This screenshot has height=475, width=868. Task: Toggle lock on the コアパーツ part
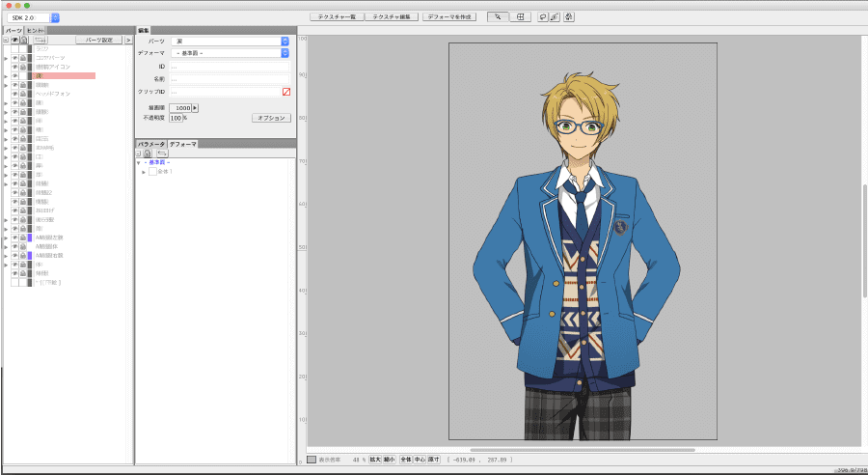point(23,58)
